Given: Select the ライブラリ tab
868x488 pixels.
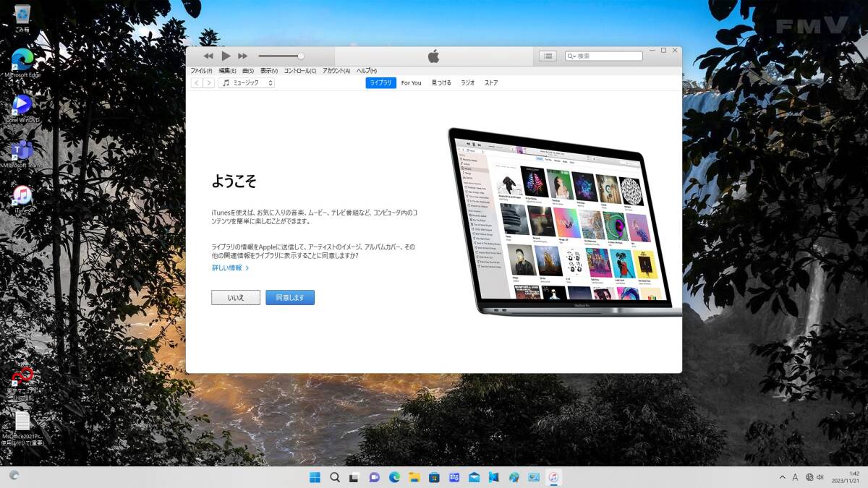Looking at the screenshot, I should pos(380,83).
